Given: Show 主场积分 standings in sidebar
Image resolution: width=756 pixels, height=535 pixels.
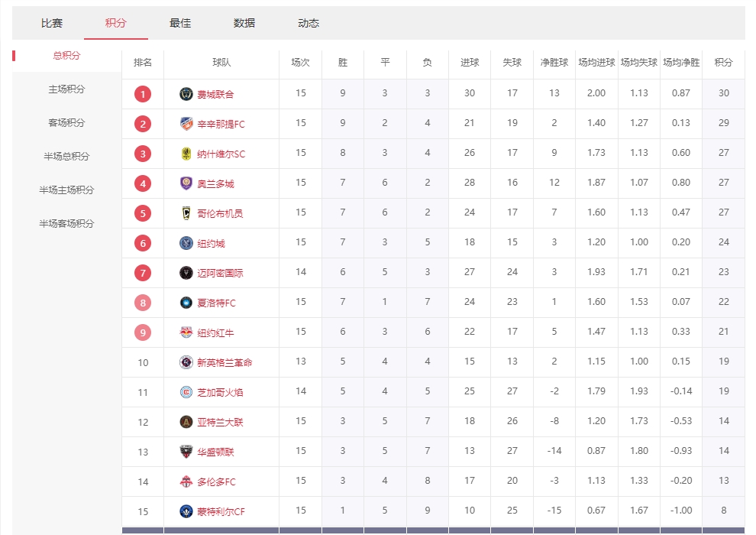Looking at the screenshot, I should [x=66, y=89].
